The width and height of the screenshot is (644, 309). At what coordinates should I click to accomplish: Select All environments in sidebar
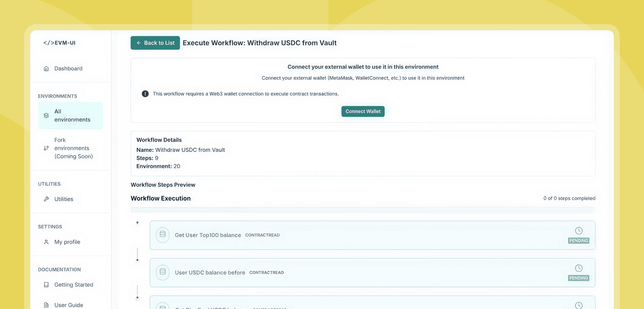pos(72,116)
